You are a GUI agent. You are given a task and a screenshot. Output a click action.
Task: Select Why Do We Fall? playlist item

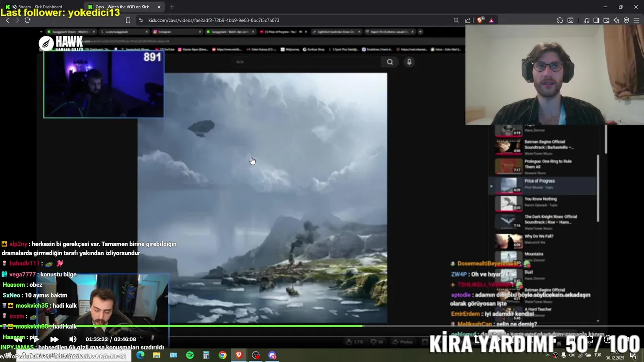(x=542, y=240)
